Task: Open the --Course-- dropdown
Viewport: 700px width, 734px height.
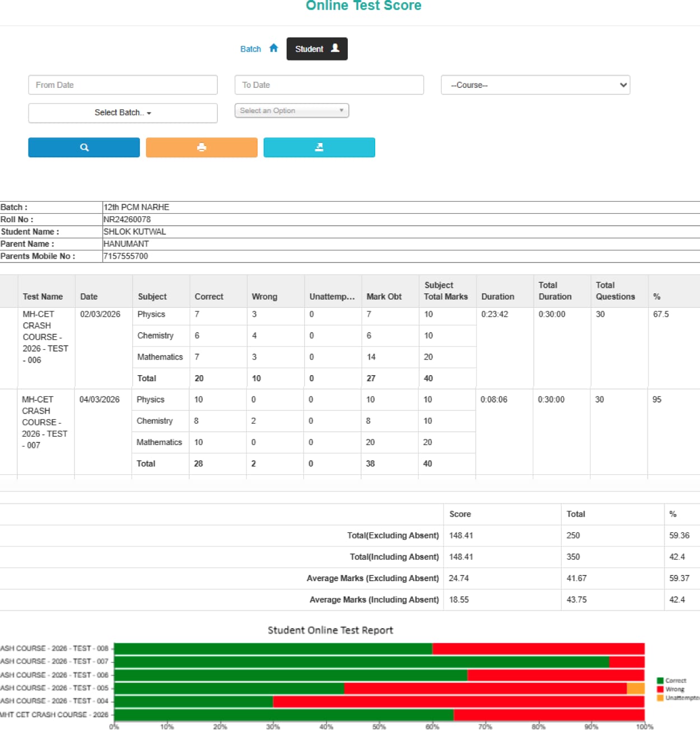Action: tap(535, 85)
